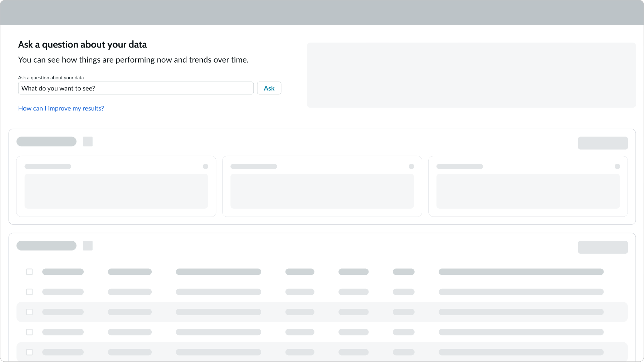Viewport: 644px width, 362px height.
Task: Open the 'How can I improve my results?' link
Action: pyautogui.click(x=61, y=108)
